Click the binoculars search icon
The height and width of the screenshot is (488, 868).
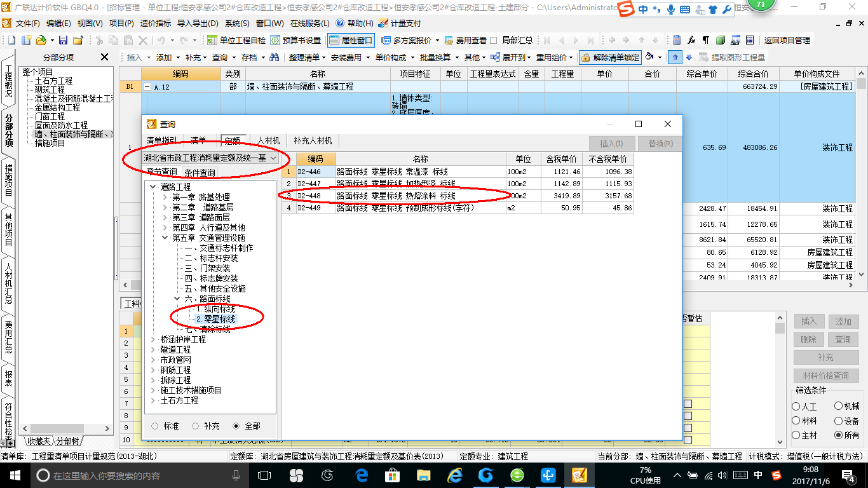(x=275, y=57)
